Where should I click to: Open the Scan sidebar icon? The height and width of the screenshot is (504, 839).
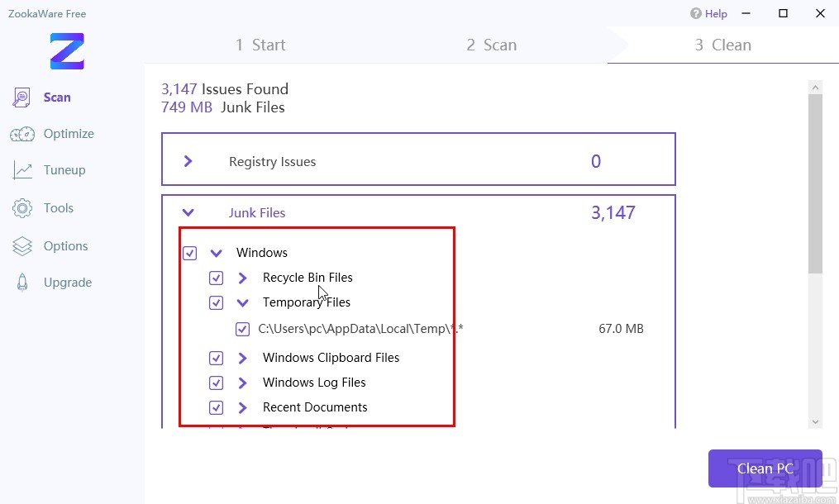pos(21,97)
